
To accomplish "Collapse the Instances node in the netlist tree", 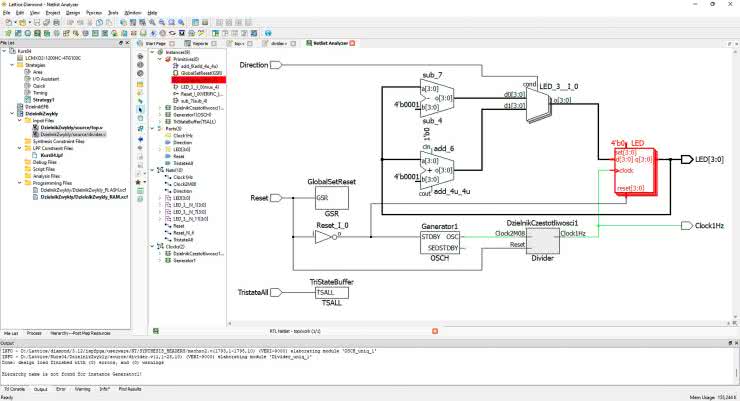I will (x=153, y=52).
